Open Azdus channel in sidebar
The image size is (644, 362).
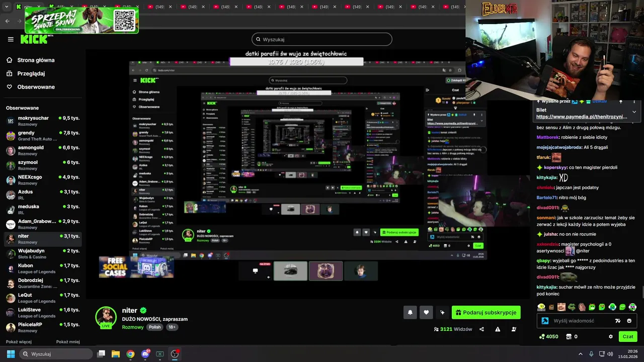[x=43, y=195]
